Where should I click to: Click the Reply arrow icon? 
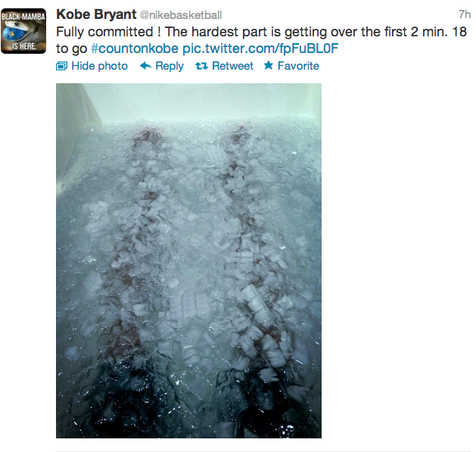pos(146,66)
